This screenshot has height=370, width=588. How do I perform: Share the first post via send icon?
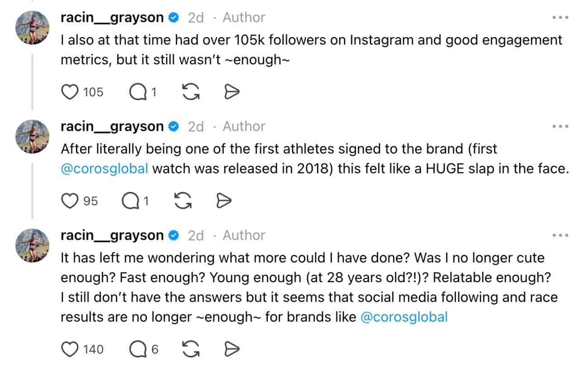232,92
